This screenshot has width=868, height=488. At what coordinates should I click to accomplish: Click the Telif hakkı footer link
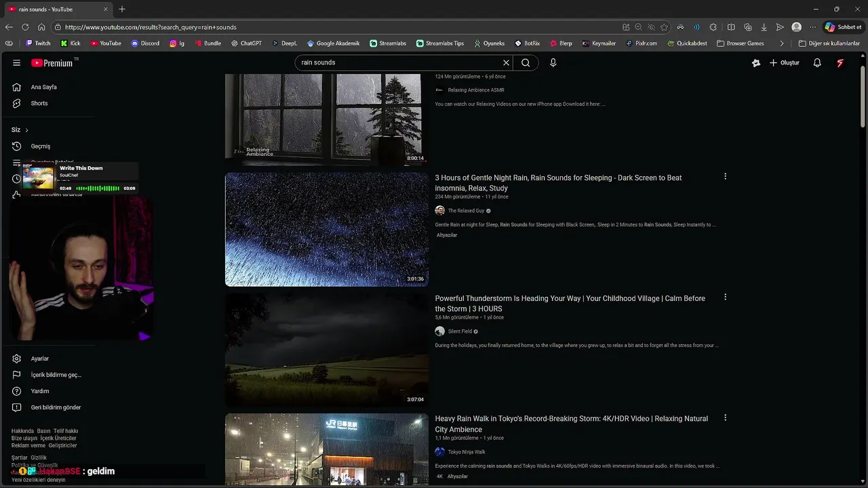[66, 431]
